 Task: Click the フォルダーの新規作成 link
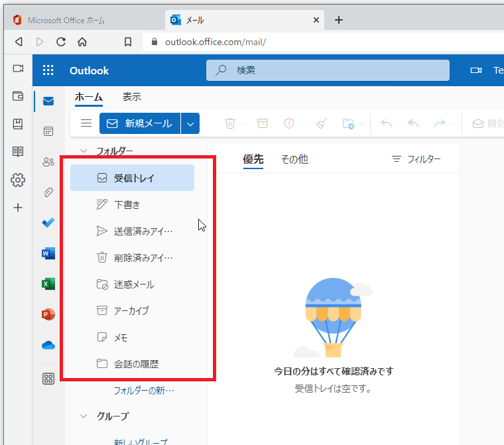(143, 391)
